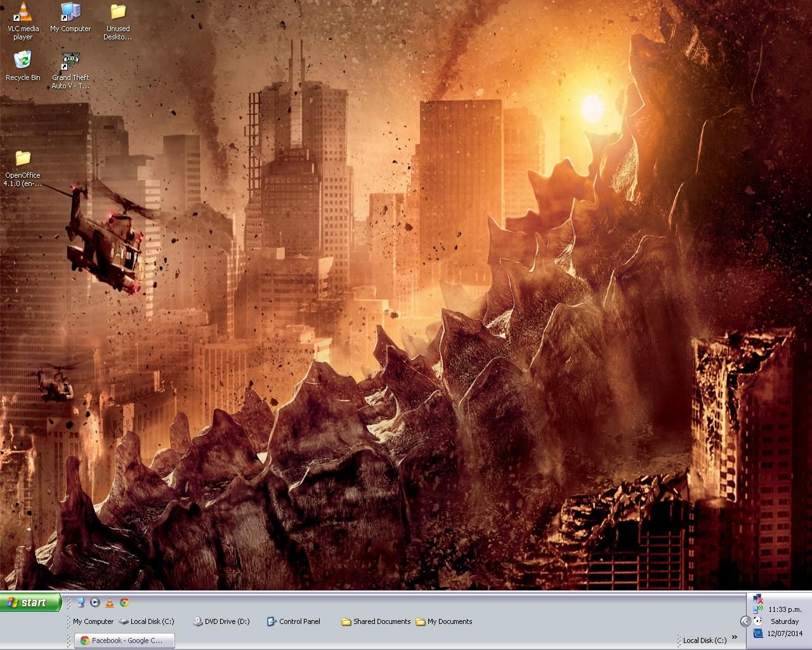Launch Google Chrome from Quick Launch
Viewport: 812px width, 650px height.
(124, 602)
